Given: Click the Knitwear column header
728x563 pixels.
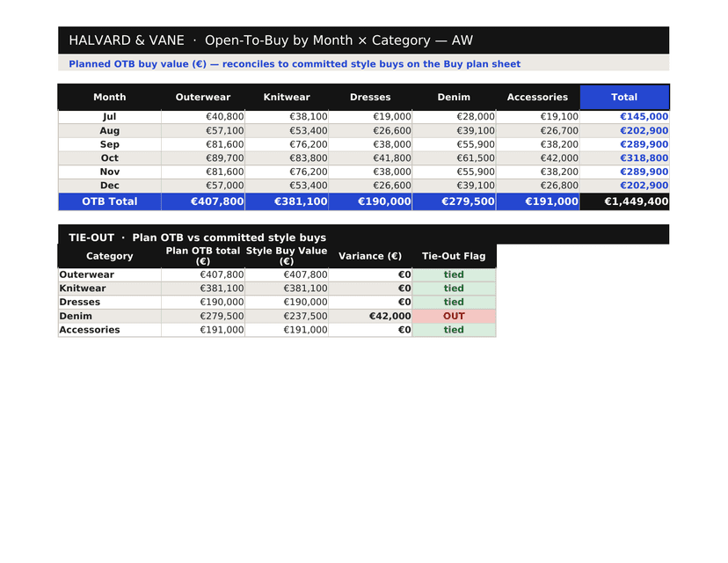Looking at the screenshot, I should [287, 97].
